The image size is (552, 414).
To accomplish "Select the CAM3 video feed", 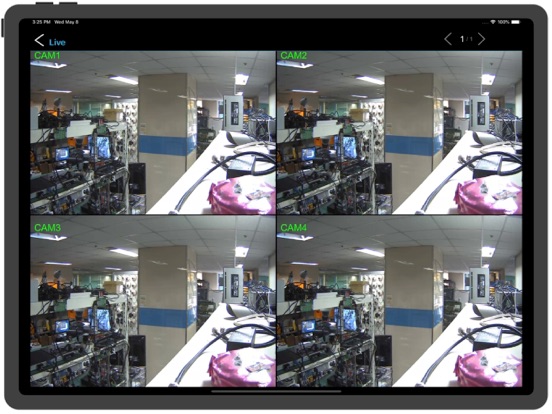I will point(153,301).
